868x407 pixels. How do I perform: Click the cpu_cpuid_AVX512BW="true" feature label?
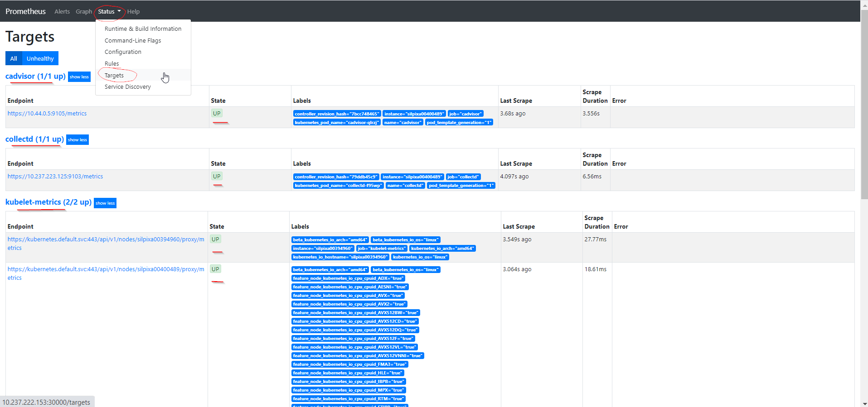pyautogui.click(x=356, y=312)
